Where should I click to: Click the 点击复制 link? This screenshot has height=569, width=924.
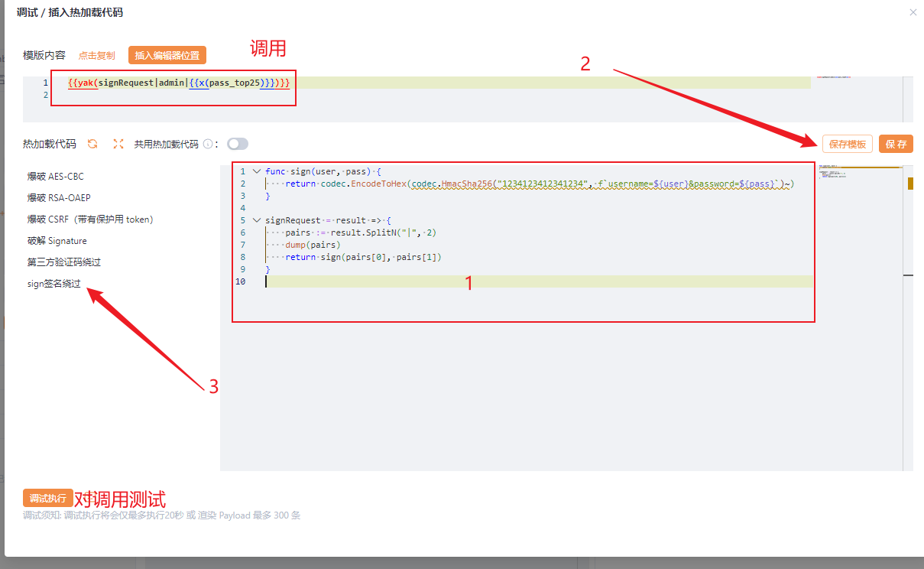tap(96, 56)
